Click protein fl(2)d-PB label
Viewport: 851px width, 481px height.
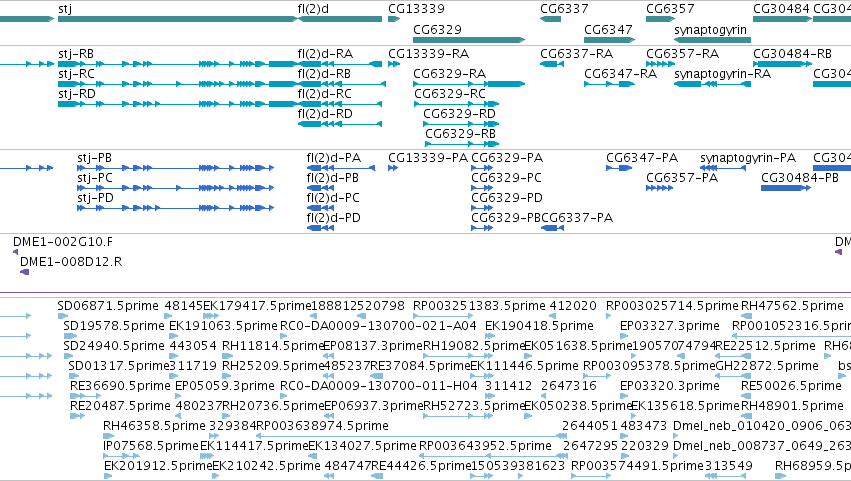click(333, 178)
